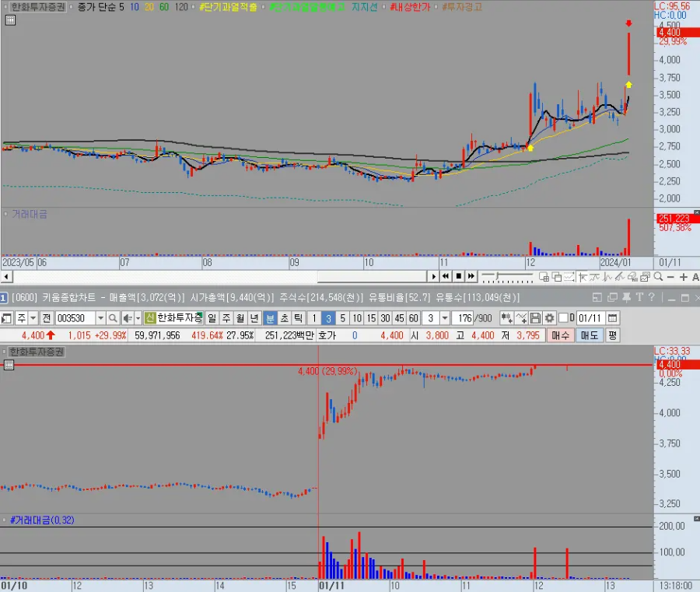Open stock code history dropdown arrow

(100, 318)
